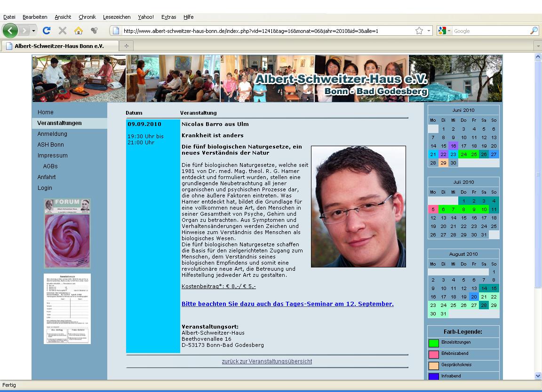Image resolution: width=542 pixels, height=392 pixels.
Task: Open the Tages-Seminar am 12. September link
Action: coord(287,304)
